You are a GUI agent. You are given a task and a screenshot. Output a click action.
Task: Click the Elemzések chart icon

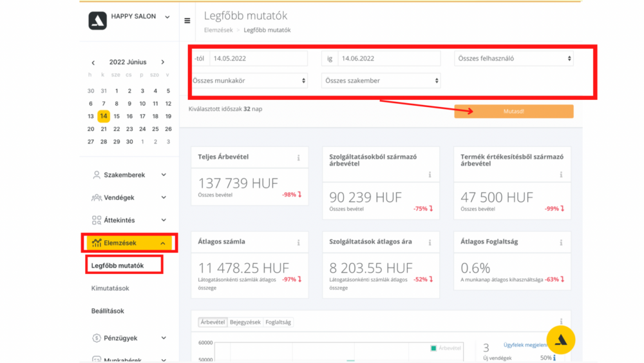coord(97,243)
